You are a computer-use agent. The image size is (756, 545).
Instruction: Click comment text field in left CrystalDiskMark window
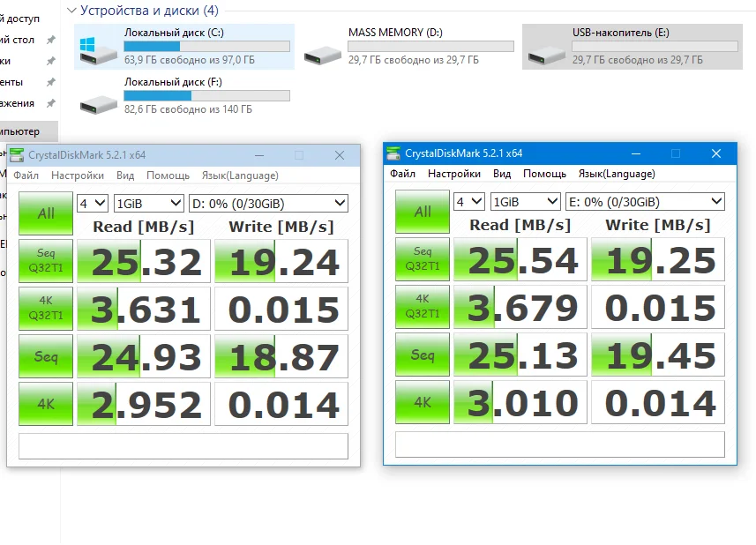coord(183,446)
